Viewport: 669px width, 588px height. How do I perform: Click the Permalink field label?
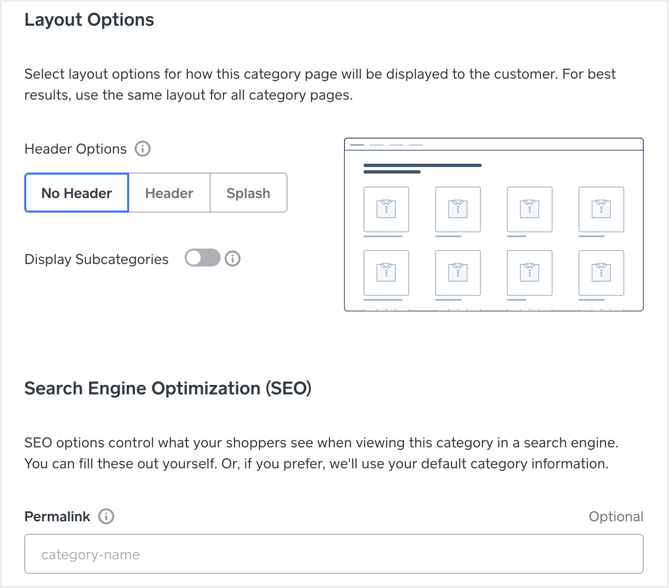click(57, 517)
